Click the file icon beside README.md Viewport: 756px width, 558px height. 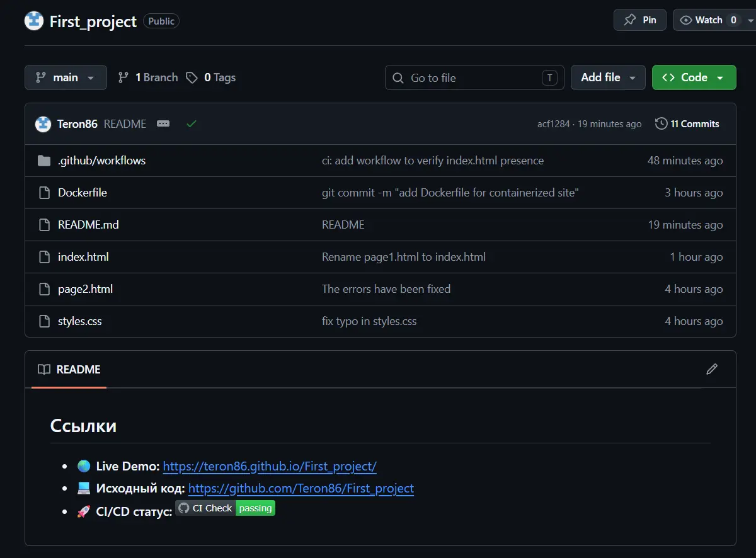click(x=44, y=225)
